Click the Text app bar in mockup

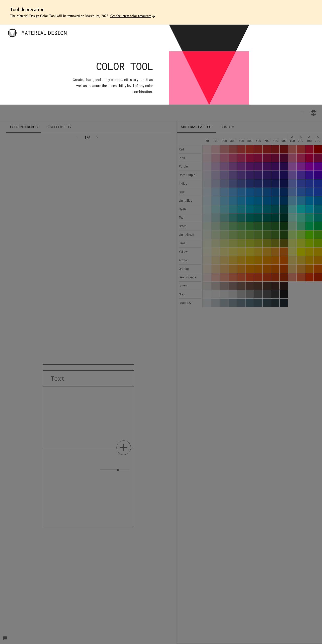(x=88, y=379)
